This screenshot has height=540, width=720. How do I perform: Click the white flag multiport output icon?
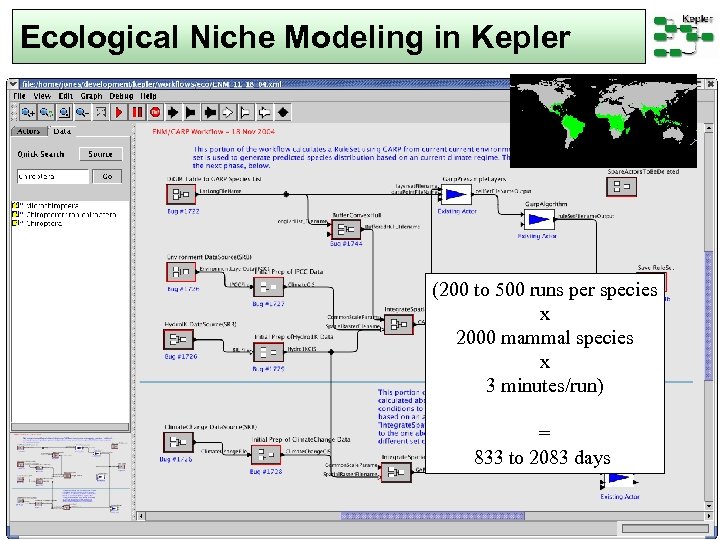[x=246, y=112]
